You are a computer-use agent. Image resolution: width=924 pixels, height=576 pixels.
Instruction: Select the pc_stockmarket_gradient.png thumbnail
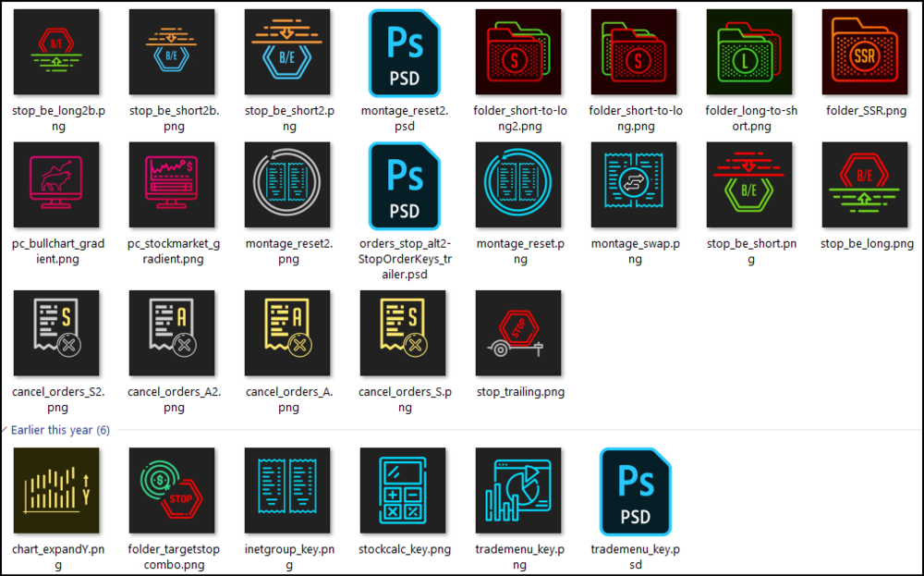click(173, 185)
